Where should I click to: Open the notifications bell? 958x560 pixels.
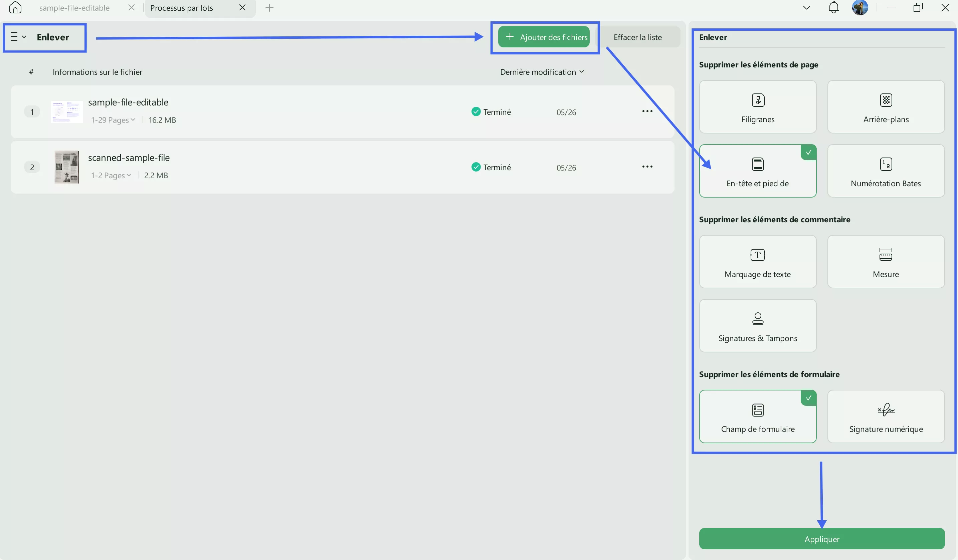click(833, 8)
